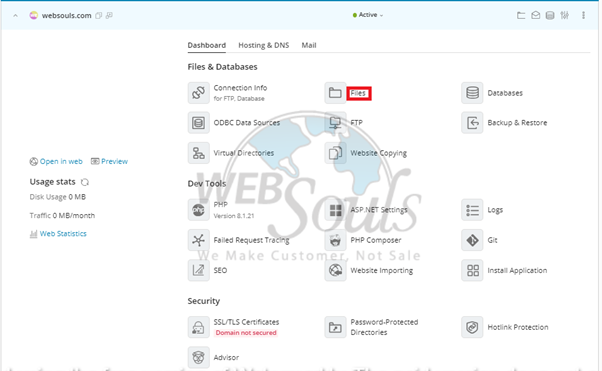Open the Active status dropdown
The width and height of the screenshot is (602, 371).
pyautogui.click(x=368, y=15)
